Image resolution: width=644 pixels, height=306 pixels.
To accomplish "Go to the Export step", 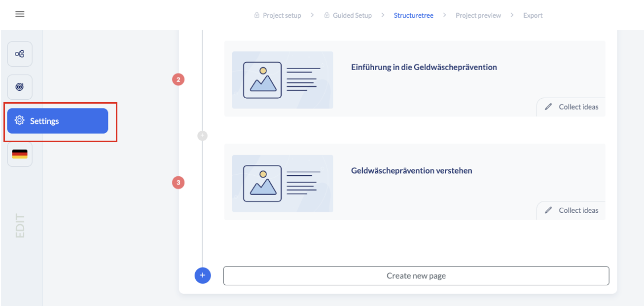I will click(533, 15).
